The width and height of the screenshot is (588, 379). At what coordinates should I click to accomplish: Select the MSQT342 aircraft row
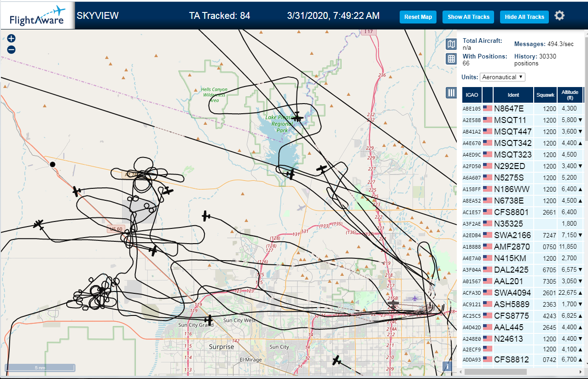(x=523, y=143)
